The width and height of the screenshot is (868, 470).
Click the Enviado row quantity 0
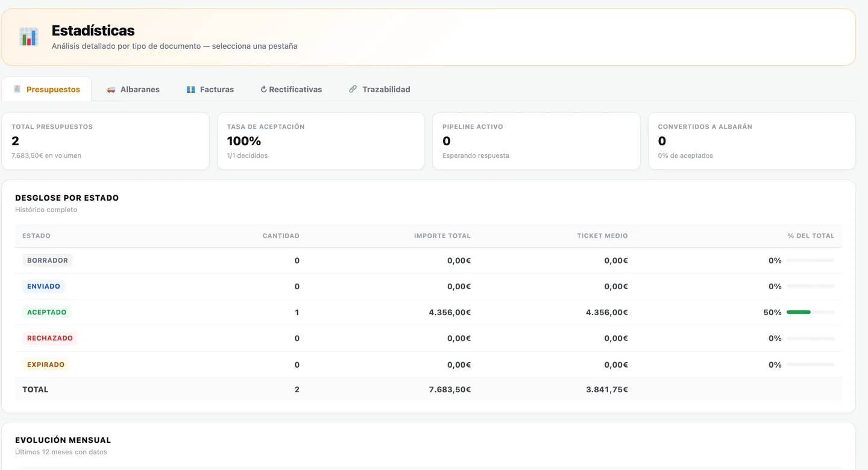(x=297, y=286)
